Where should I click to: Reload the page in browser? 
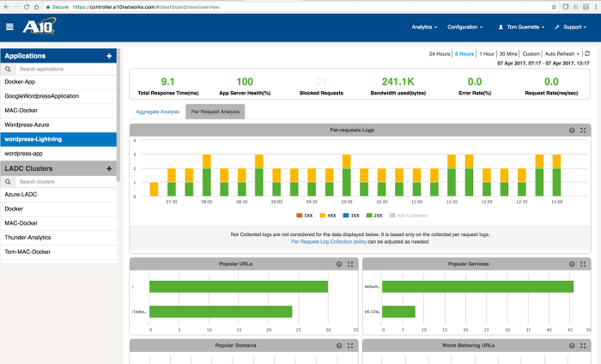tap(26, 7)
